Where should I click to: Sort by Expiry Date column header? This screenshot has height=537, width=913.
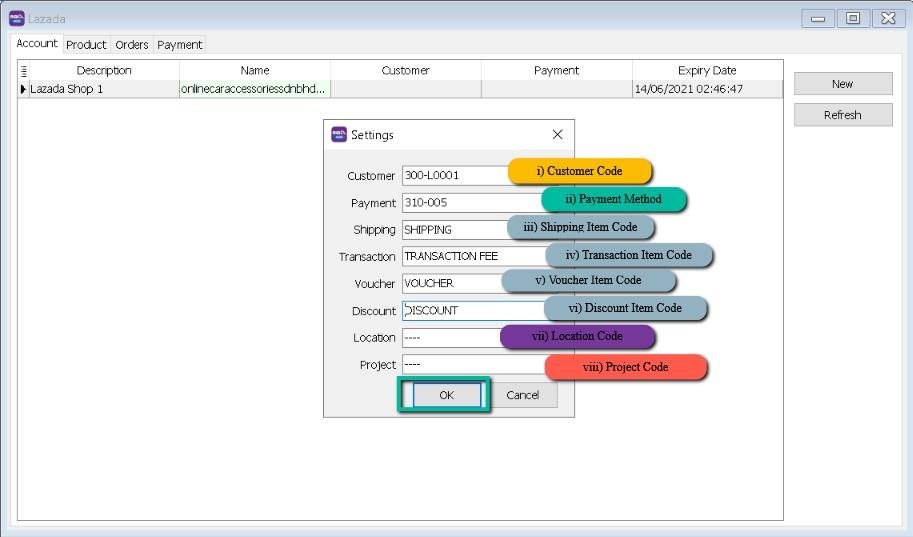pos(707,71)
